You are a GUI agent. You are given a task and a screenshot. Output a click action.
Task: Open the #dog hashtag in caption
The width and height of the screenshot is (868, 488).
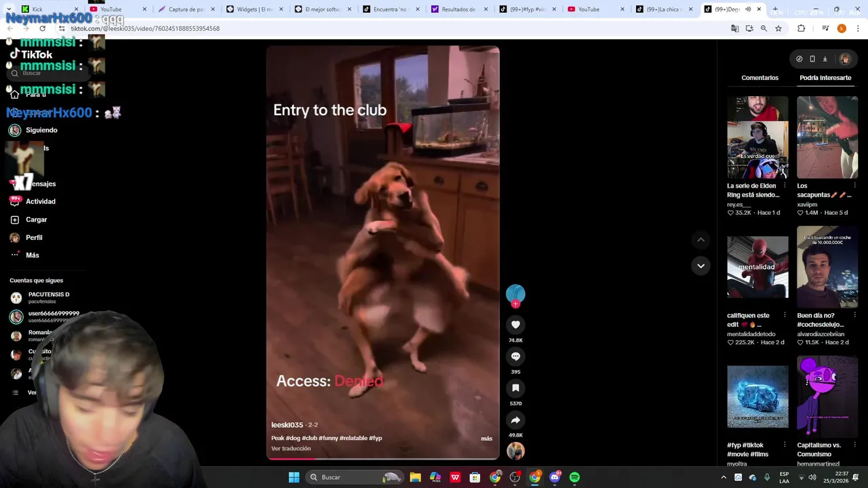292,439
